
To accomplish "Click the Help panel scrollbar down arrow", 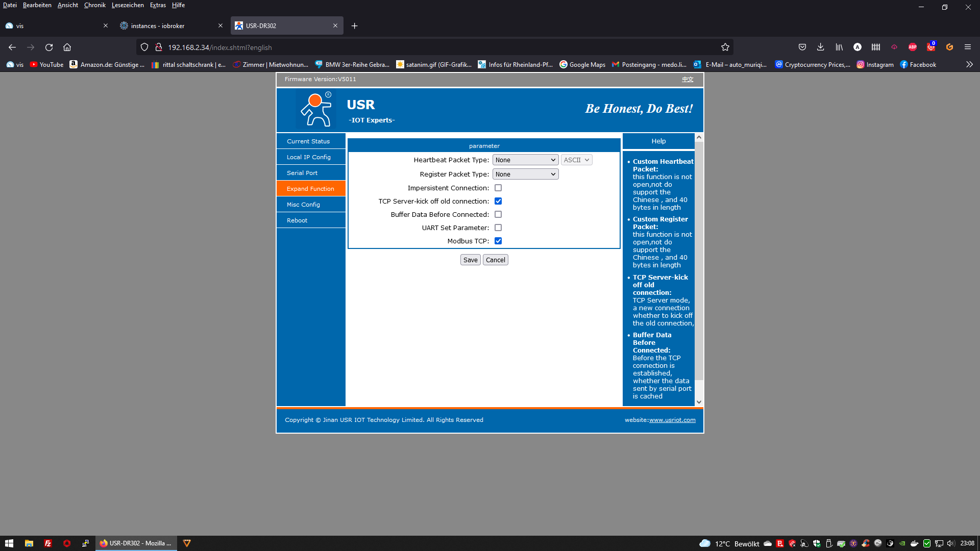I will (699, 402).
